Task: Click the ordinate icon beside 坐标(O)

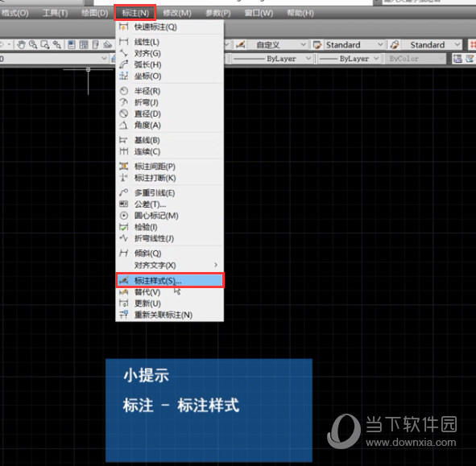Action: [123, 76]
